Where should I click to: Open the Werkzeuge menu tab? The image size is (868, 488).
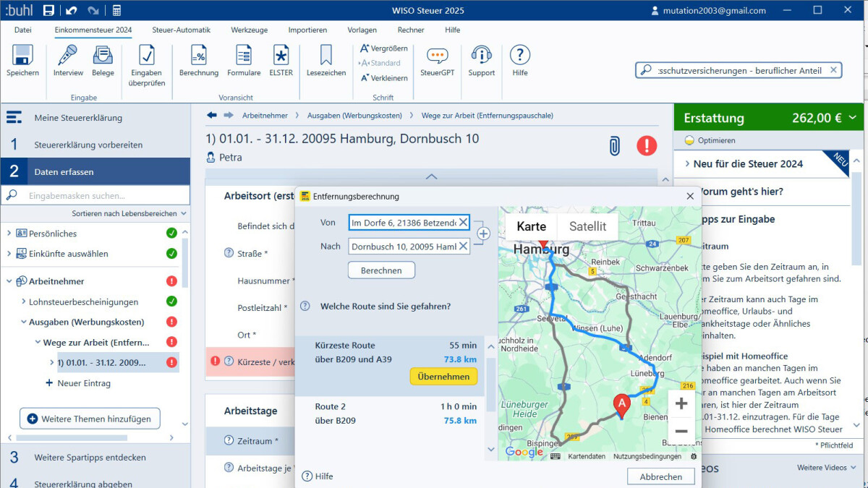click(249, 30)
